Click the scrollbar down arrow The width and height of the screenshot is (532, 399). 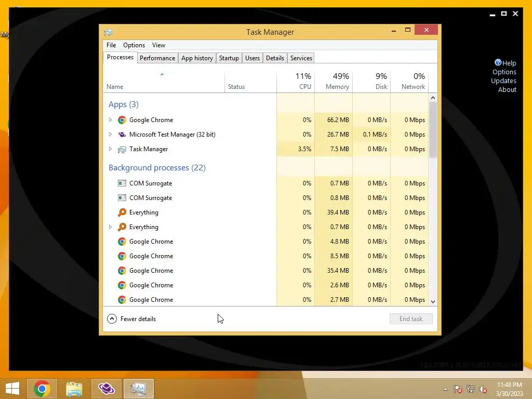(433, 302)
